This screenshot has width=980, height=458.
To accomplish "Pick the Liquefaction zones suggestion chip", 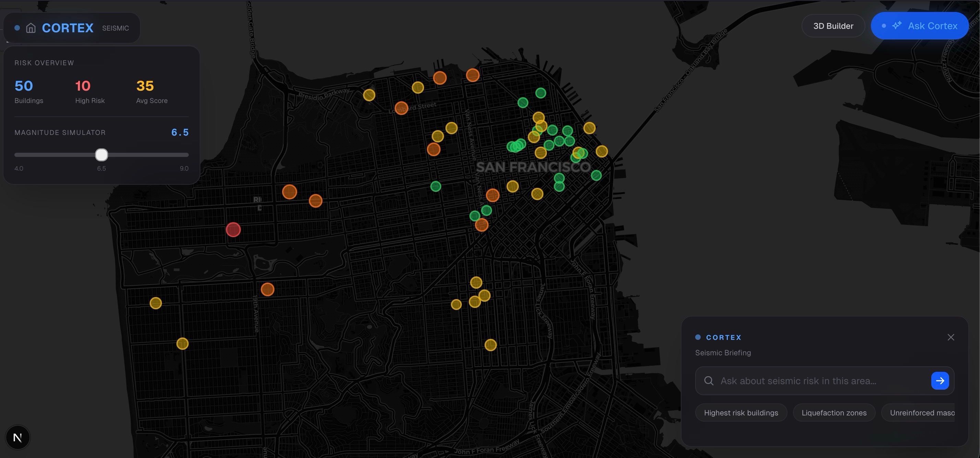I will click(x=833, y=413).
